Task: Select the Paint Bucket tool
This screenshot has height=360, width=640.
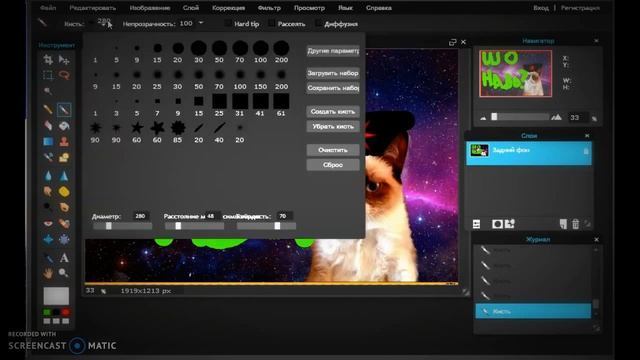Action: point(64,125)
